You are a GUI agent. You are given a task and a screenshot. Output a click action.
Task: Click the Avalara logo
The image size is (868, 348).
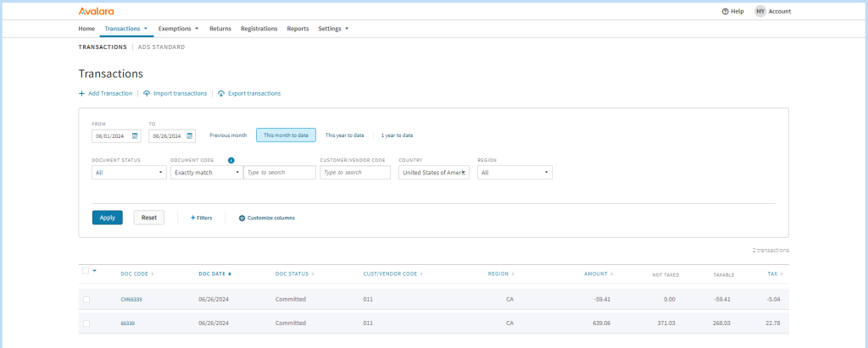pos(97,11)
